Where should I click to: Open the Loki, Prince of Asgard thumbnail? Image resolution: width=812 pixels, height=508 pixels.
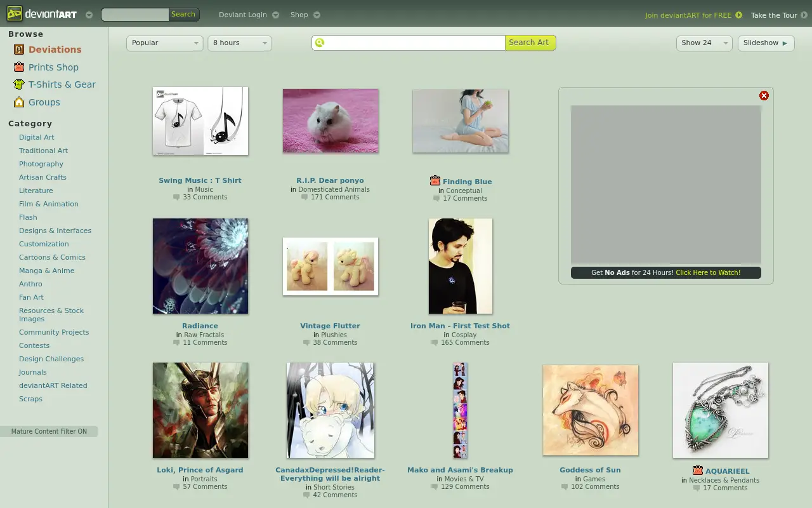click(200, 410)
